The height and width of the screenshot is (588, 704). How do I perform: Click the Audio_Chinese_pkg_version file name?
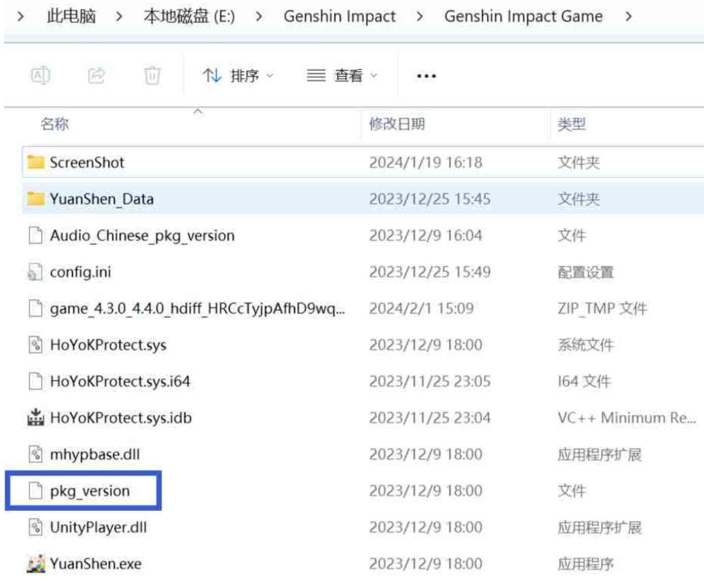click(x=142, y=236)
